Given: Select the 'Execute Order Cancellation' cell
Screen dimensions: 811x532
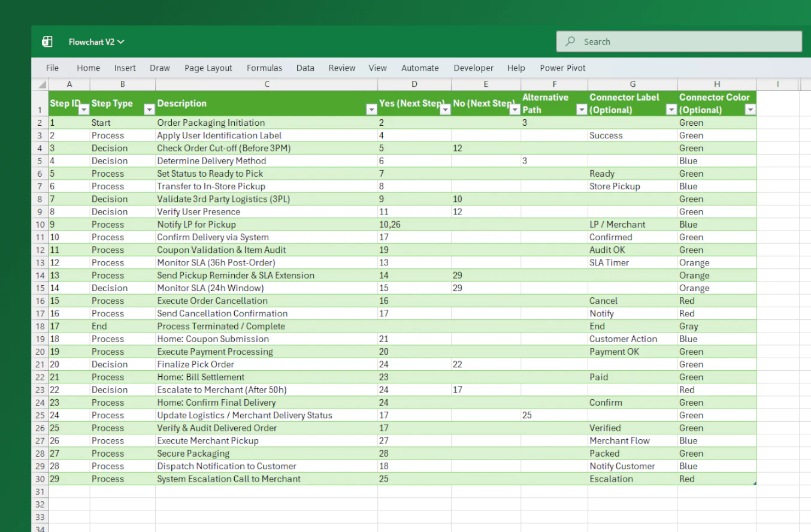Looking at the screenshot, I should [212, 301].
